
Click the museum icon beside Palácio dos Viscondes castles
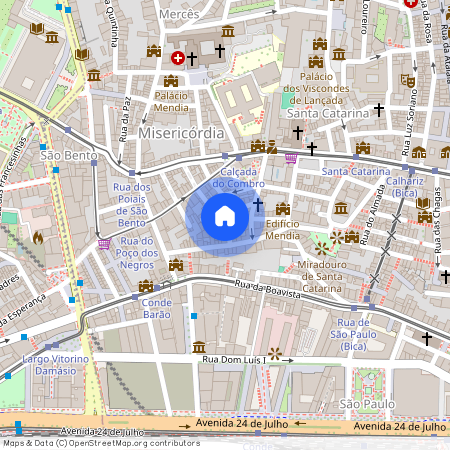339,54
